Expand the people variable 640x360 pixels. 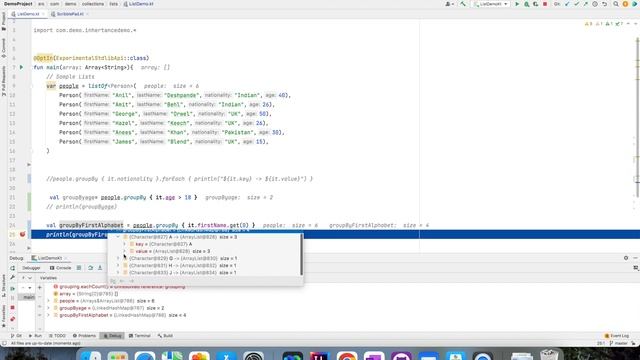(x=49, y=301)
